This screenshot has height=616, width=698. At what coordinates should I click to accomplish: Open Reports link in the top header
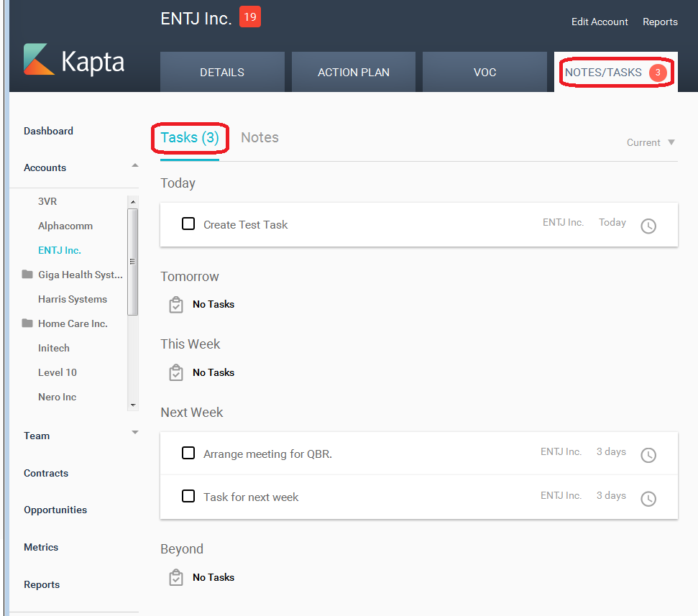660,22
